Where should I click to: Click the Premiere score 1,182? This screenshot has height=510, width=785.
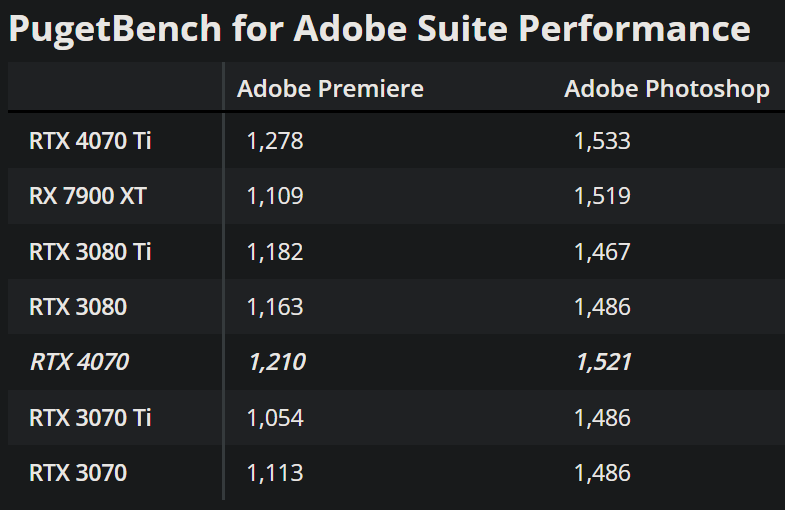coord(274,251)
